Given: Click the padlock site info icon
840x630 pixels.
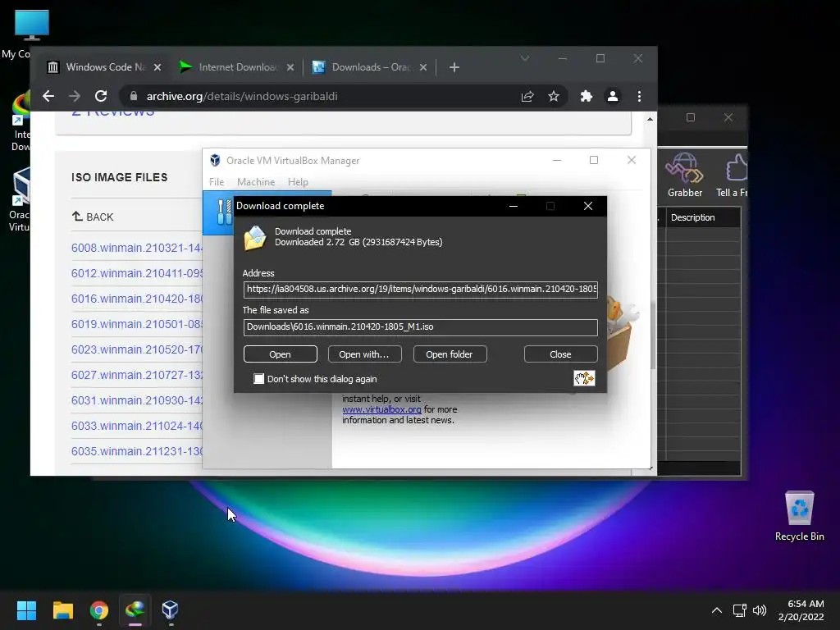Looking at the screenshot, I should point(134,97).
